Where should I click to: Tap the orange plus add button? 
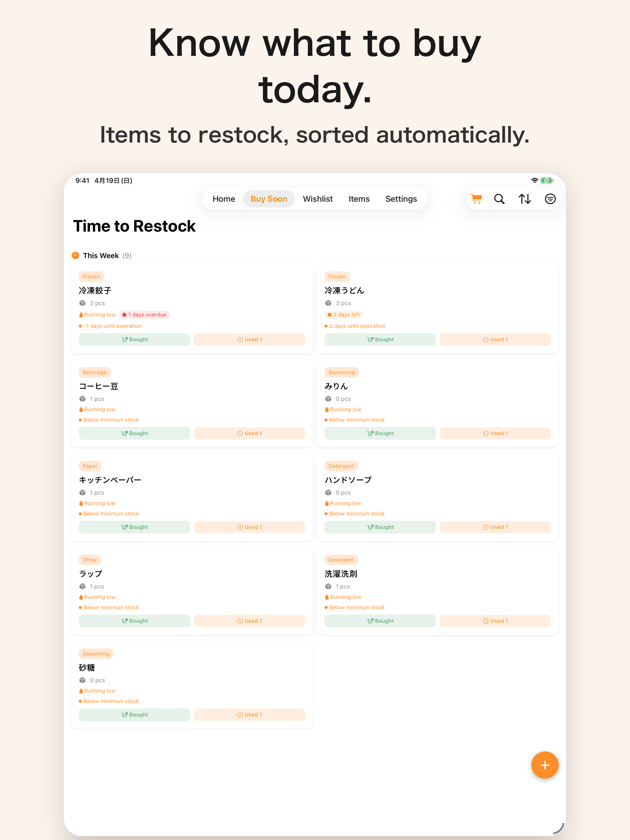click(545, 765)
